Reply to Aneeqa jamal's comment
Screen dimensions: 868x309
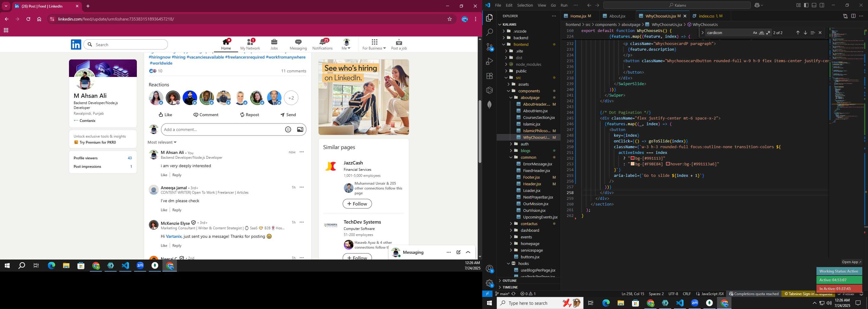[177, 210]
